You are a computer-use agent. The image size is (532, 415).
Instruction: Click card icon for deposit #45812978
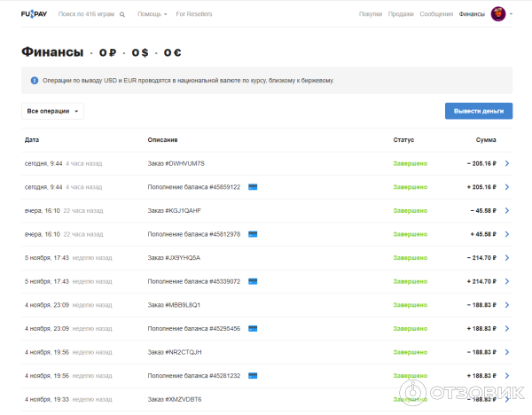tap(253, 234)
